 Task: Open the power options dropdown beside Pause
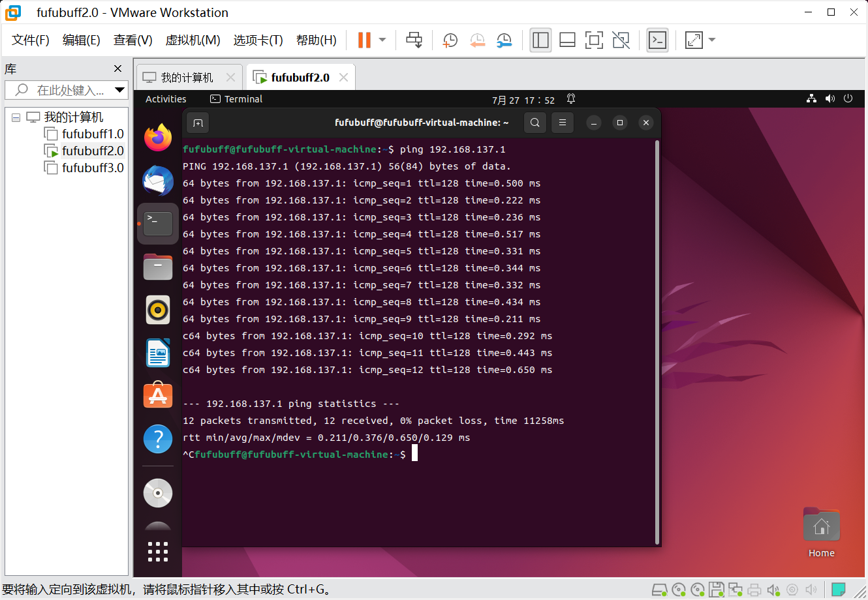(x=382, y=40)
